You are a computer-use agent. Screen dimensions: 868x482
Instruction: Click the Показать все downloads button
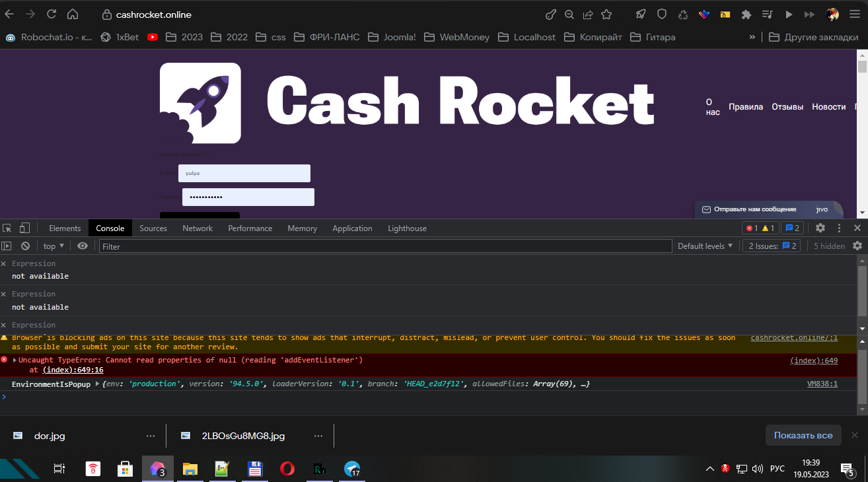coord(803,436)
